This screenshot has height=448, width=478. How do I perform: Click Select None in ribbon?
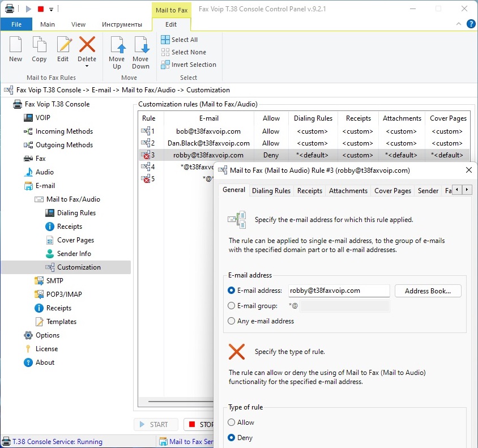pos(183,52)
